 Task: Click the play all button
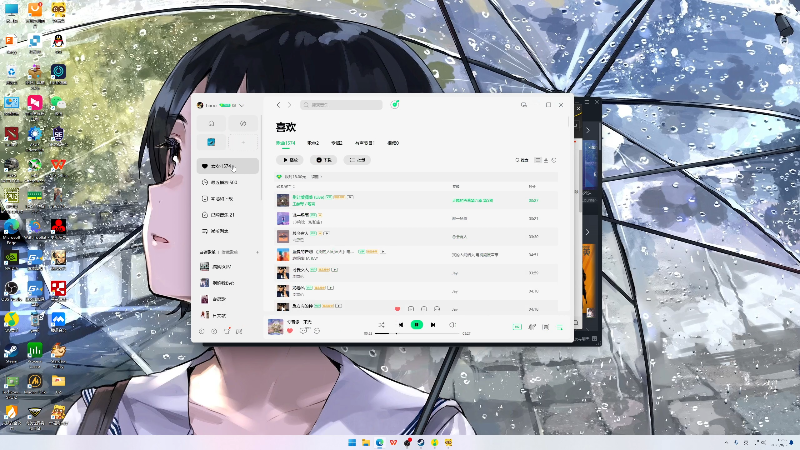290,160
